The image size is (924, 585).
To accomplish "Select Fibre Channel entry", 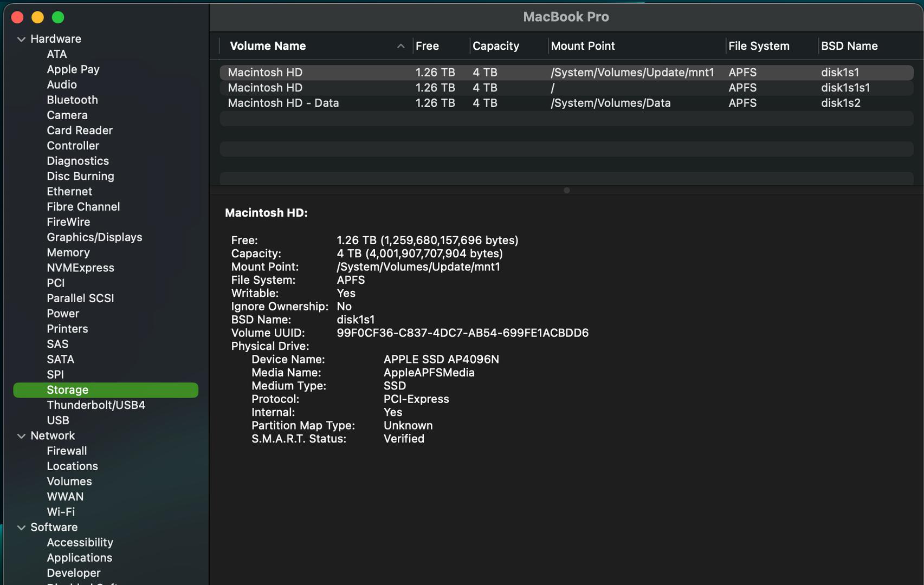I will pyautogui.click(x=83, y=206).
